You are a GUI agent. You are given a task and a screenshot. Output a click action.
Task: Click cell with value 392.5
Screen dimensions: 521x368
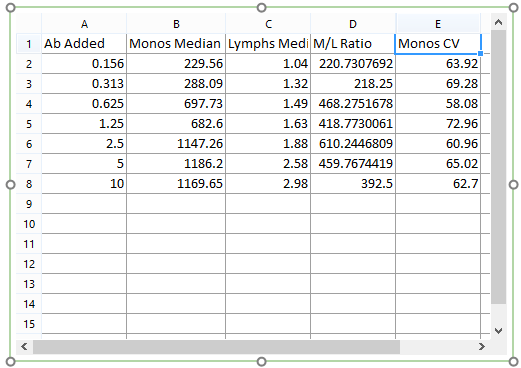pyautogui.click(x=353, y=184)
